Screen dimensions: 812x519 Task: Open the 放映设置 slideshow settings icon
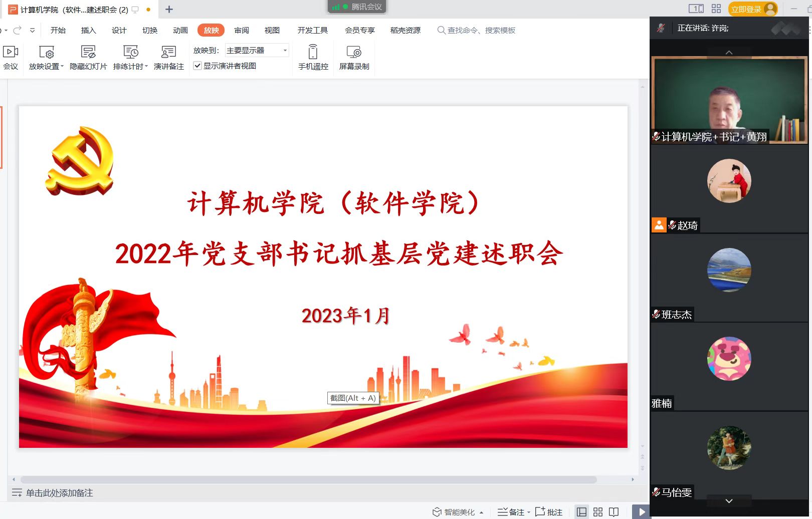pos(46,52)
